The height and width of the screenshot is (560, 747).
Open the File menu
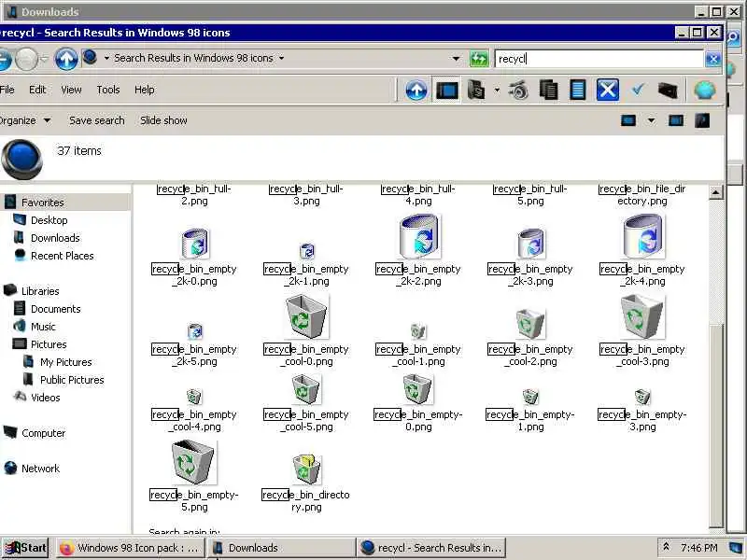point(7,90)
